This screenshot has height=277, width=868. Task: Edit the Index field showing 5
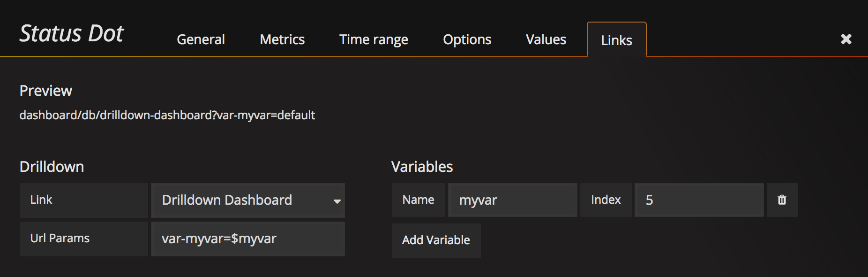(699, 200)
